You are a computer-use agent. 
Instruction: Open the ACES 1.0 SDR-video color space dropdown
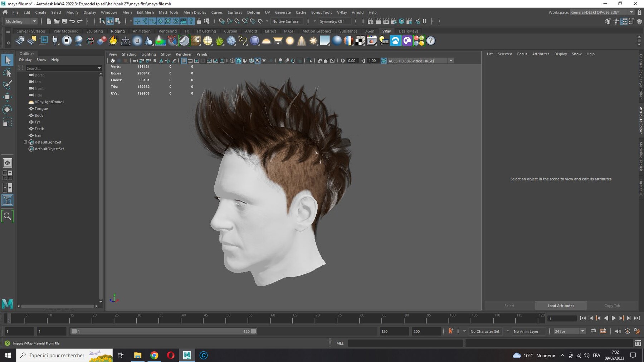[x=420, y=61]
